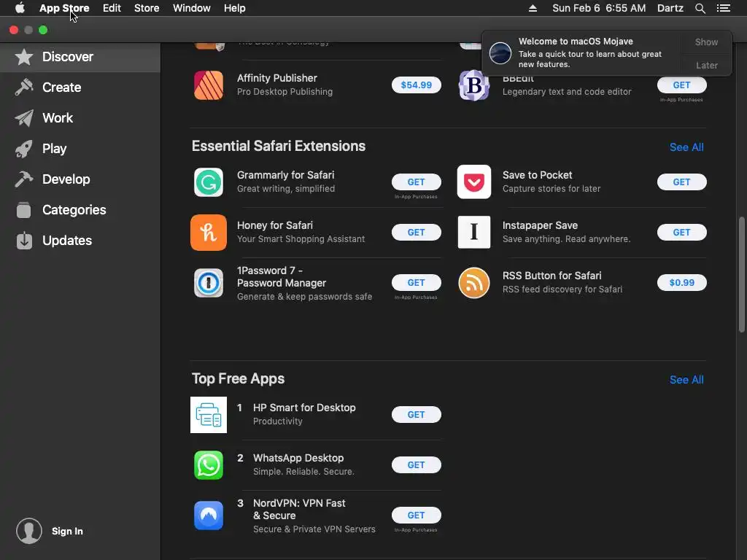Open the Categories label in sidebar
747x560 pixels.
(74, 209)
